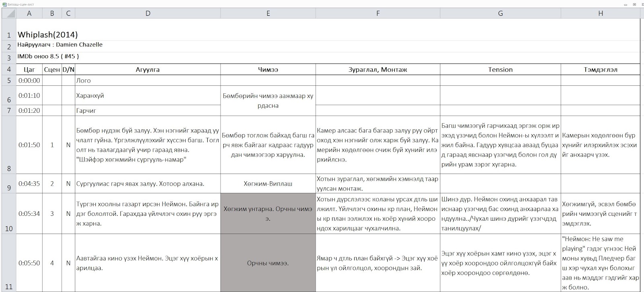
Task: Select column E header
Action: [x=268, y=13]
